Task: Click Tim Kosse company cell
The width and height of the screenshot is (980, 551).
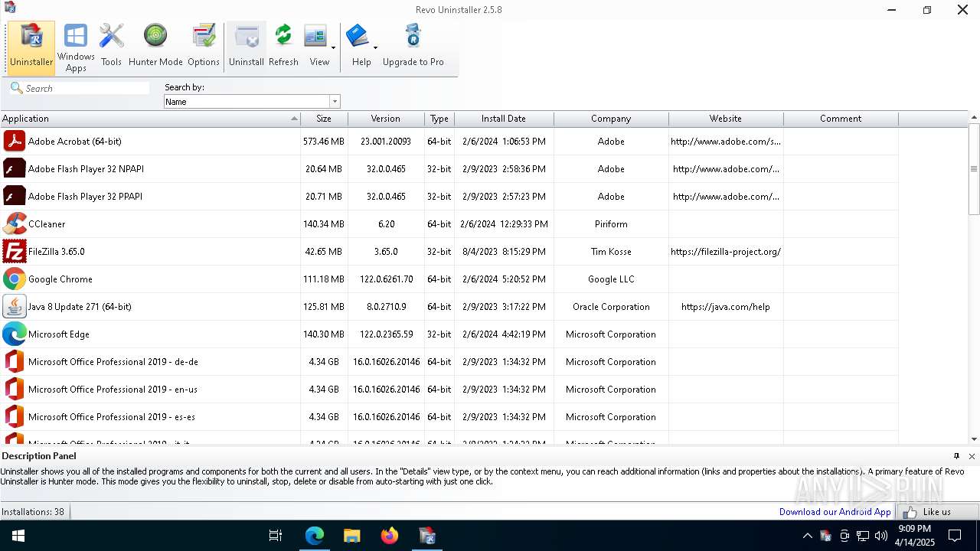Action: 611,252
